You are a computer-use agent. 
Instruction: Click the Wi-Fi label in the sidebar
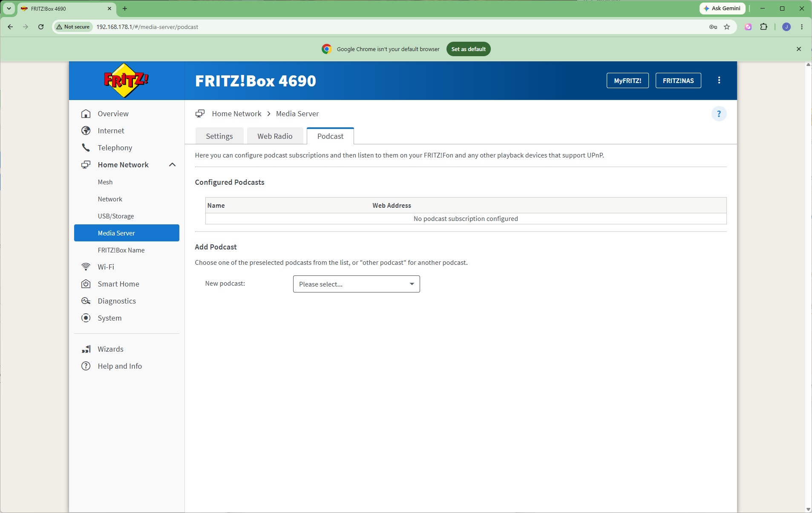106,267
